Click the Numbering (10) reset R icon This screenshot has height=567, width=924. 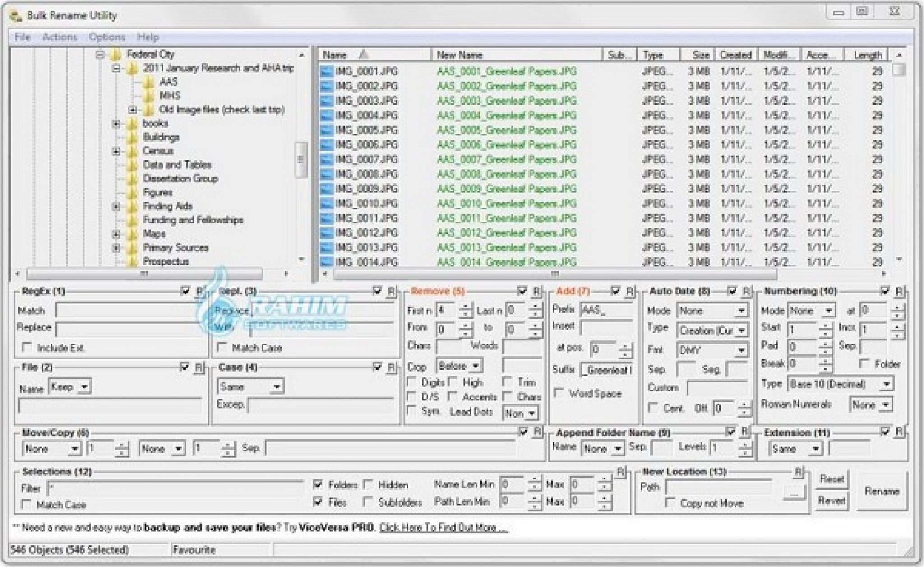[899, 292]
